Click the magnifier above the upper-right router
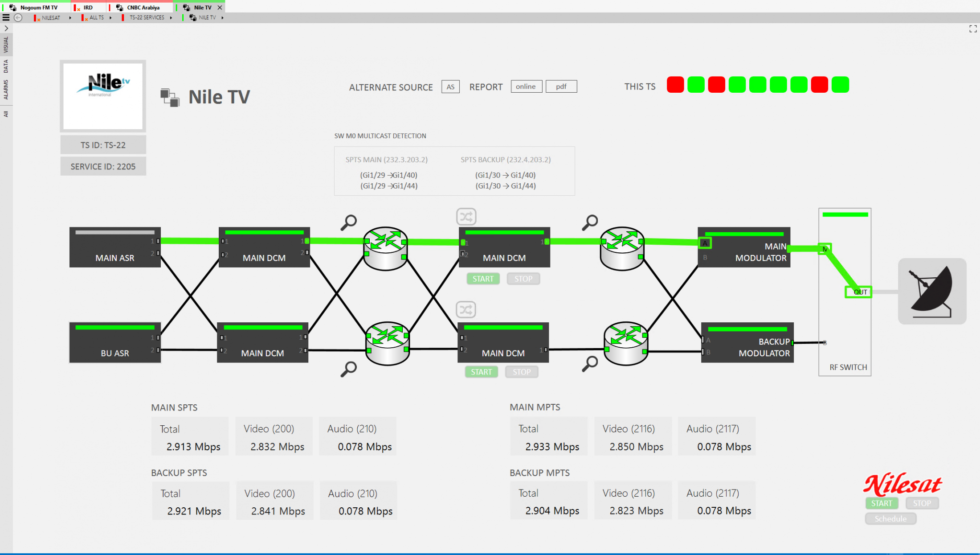Viewport: 980px width, 555px height. [x=590, y=222]
